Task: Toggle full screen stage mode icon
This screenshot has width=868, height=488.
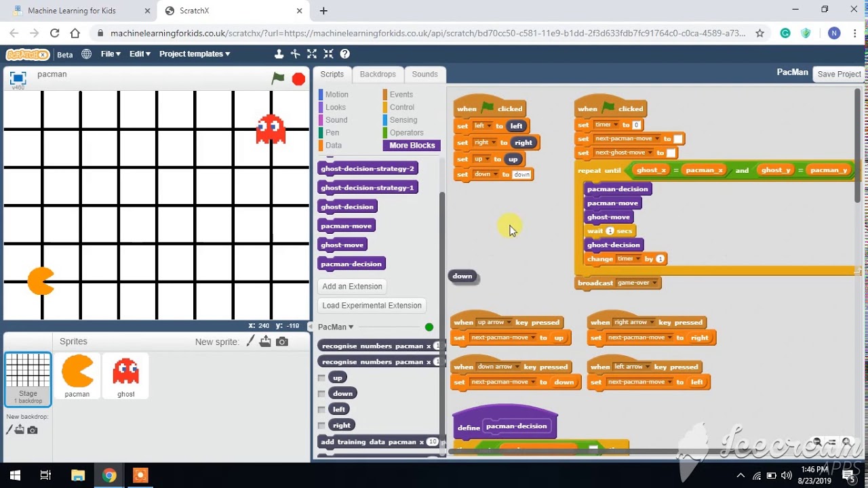Action: (18, 78)
